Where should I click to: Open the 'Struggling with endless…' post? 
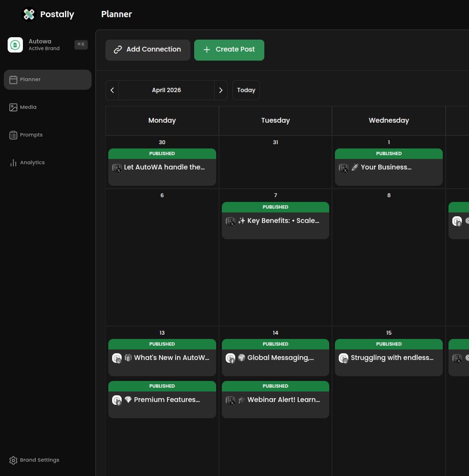click(389, 358)
